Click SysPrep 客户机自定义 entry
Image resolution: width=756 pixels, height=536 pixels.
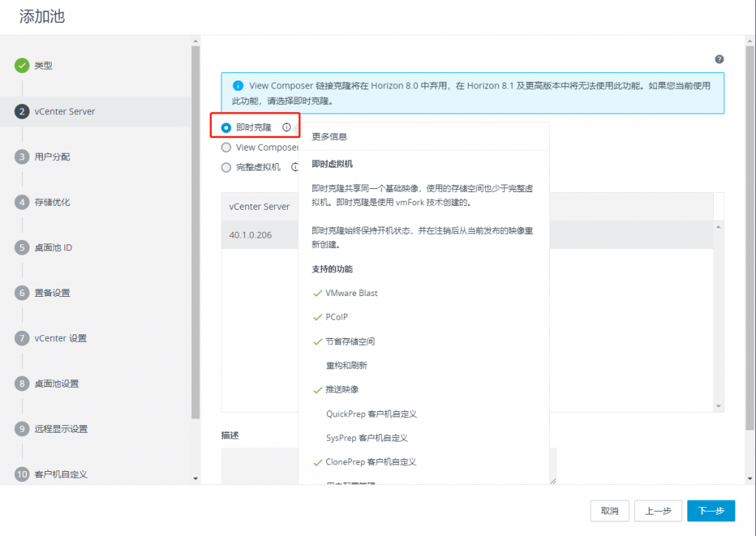[367, 438]
